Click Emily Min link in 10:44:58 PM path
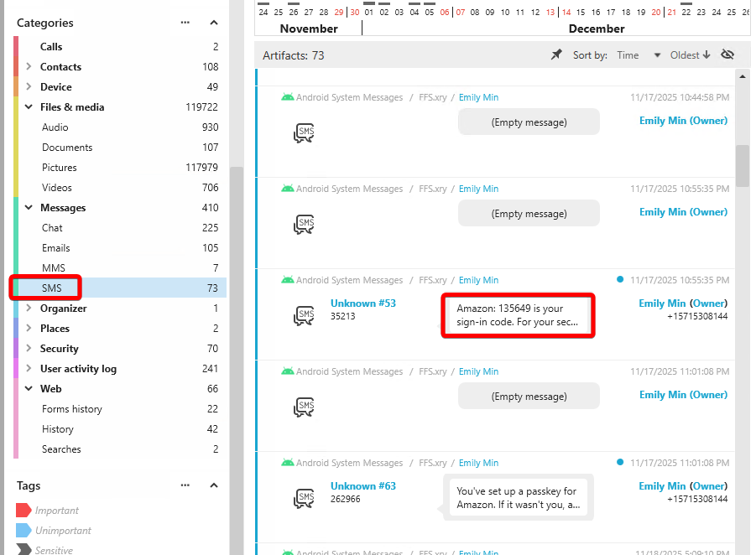Screen dimensions: 756x555 coord(478,97)
